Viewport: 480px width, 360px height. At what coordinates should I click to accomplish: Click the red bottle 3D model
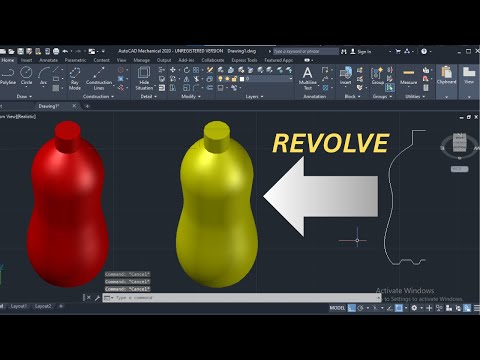[x=68, y=204]
